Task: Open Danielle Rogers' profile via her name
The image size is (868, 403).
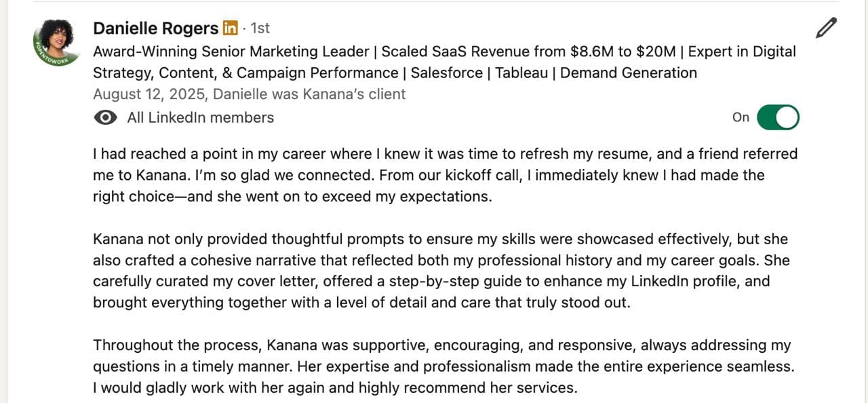Action: (x=155, y=28)
